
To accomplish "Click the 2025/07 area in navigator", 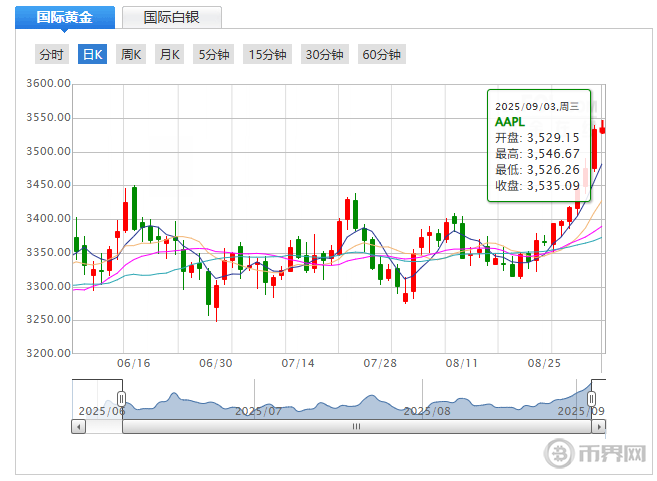I will (x=259, y=410).
